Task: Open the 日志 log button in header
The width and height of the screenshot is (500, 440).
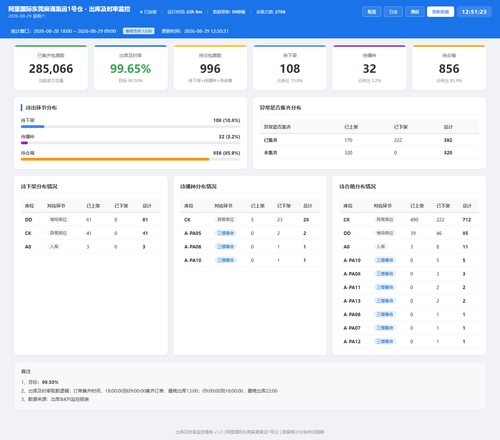Action: 393,12
